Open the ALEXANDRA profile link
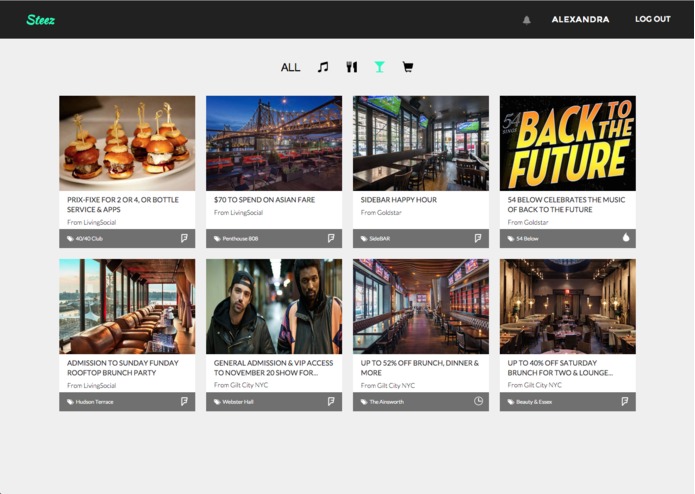Viewport: 695px width, 494px height. coord(580,19)
